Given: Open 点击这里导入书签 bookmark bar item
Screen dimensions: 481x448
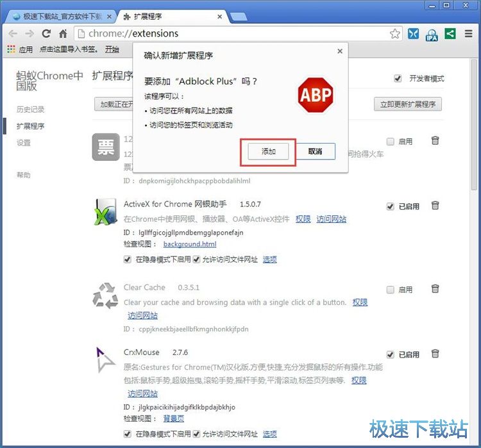Looking at the screenshot, I should pyautogui.click(x=69, y=49).
